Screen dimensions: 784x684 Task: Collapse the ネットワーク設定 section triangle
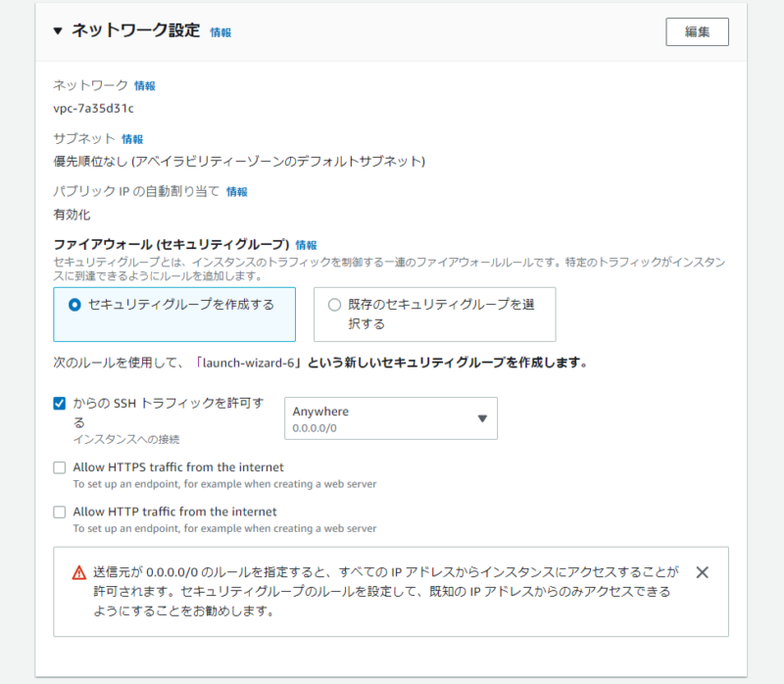click(x=58, y=31)
